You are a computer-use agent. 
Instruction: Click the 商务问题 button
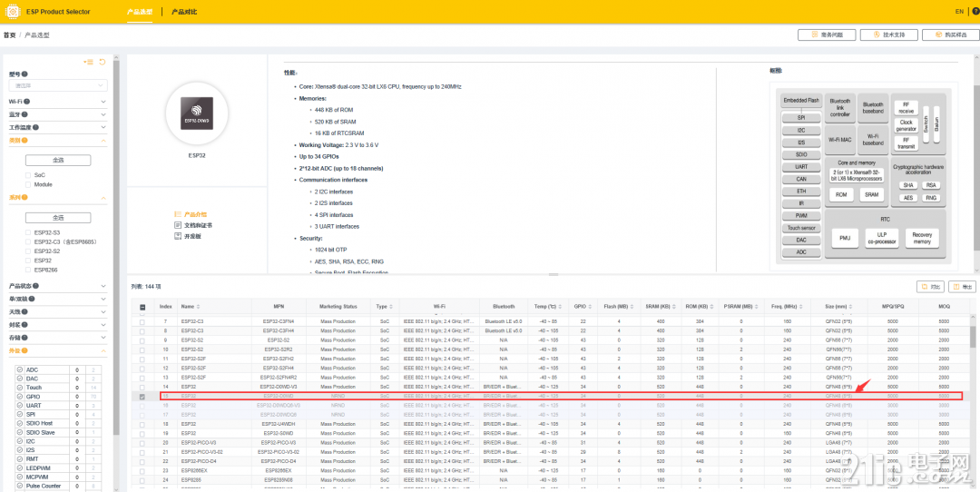tap(827, 35)
